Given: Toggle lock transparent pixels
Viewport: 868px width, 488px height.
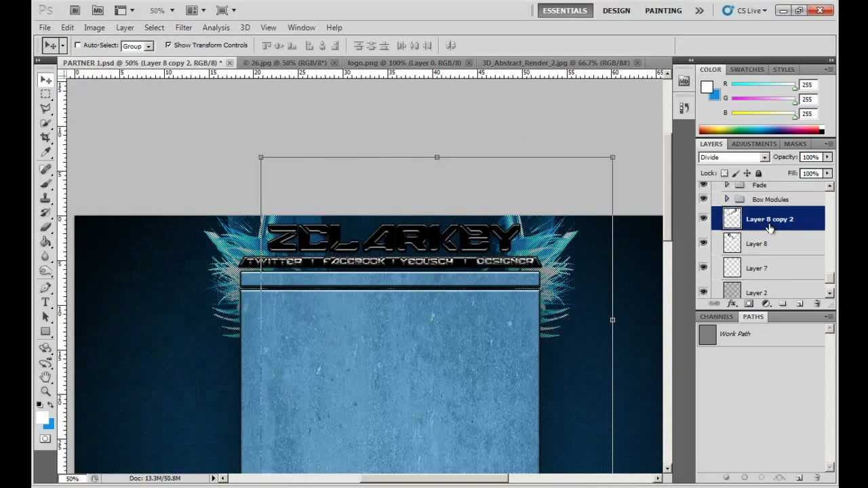Looking at the screenshot, I should point(724,174).
